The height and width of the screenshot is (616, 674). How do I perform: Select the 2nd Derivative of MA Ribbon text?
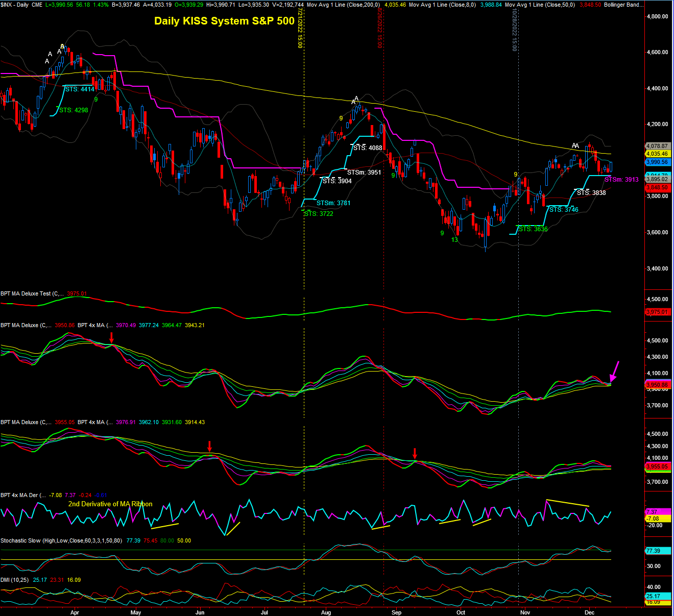pyautogui.click(x=110, y=504)
